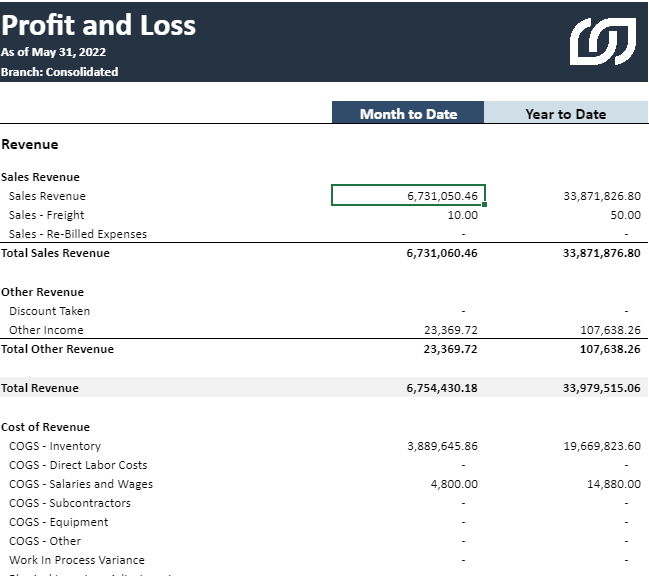Image resolution: width=649 pixels, height=576 pixels.
Task: Click the Discount Taken row label
Action: pos(49,311)
